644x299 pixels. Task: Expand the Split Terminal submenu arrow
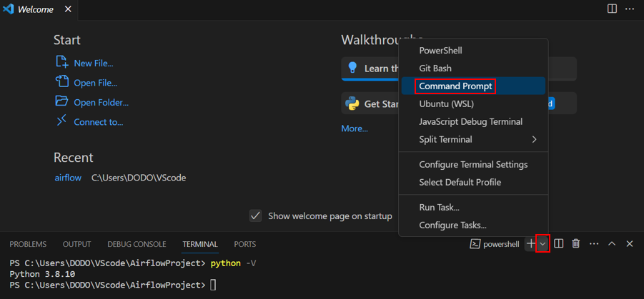pos(535,139)
